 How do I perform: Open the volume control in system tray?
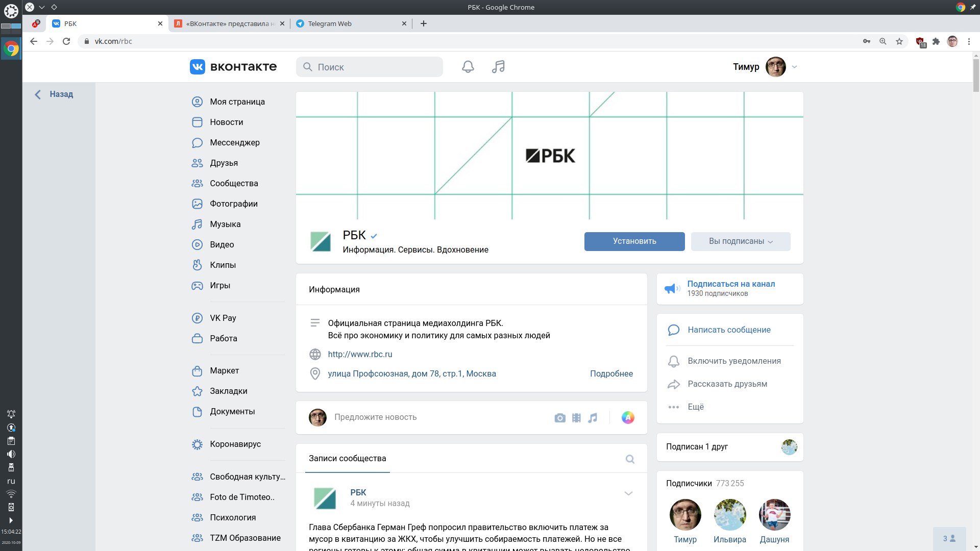pos(11,454)
